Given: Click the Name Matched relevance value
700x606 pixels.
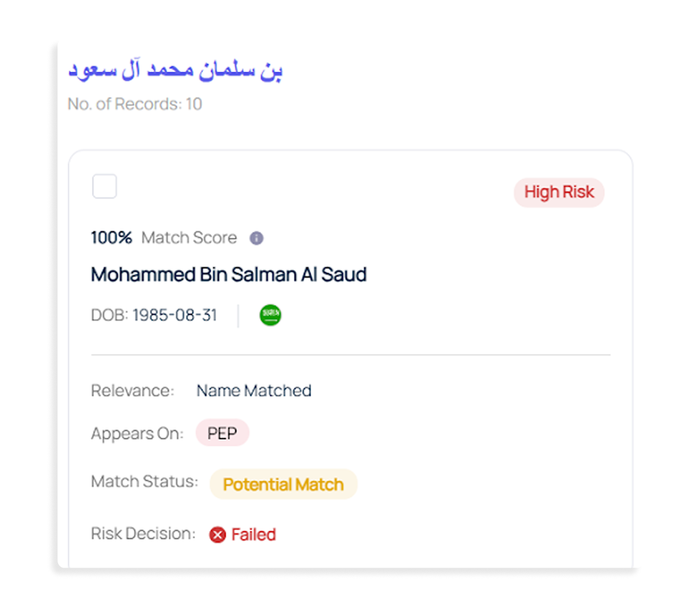Looking at the screenshot, I should [254, 391].
